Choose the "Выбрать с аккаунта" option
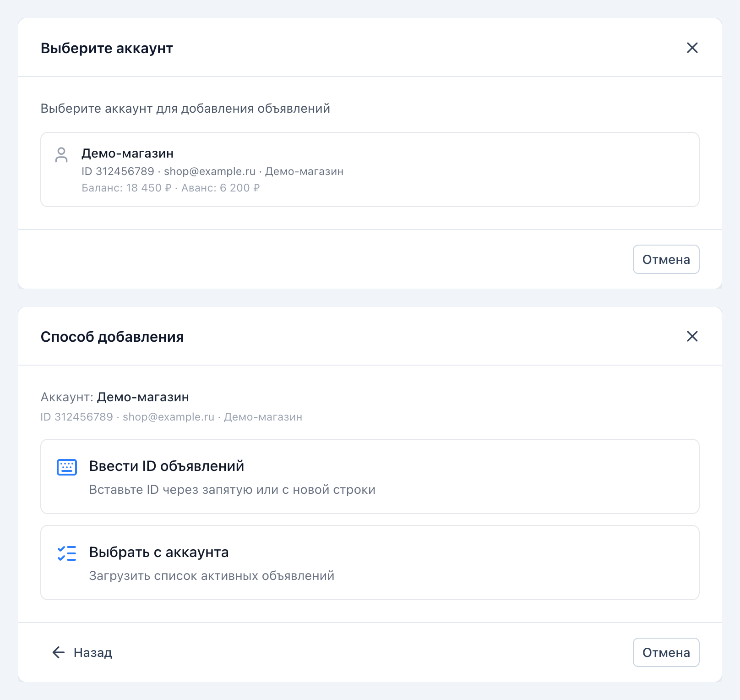Image resolution: width=740 pixels, height=700 pixels. (370, 563)
